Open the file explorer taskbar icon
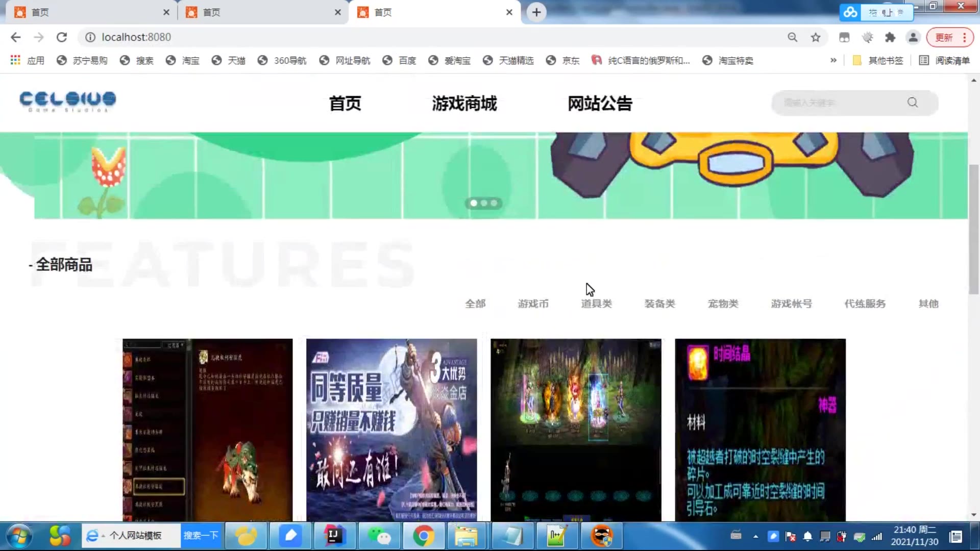The height and width of the screenshot is (551, 980). (466, 536)
